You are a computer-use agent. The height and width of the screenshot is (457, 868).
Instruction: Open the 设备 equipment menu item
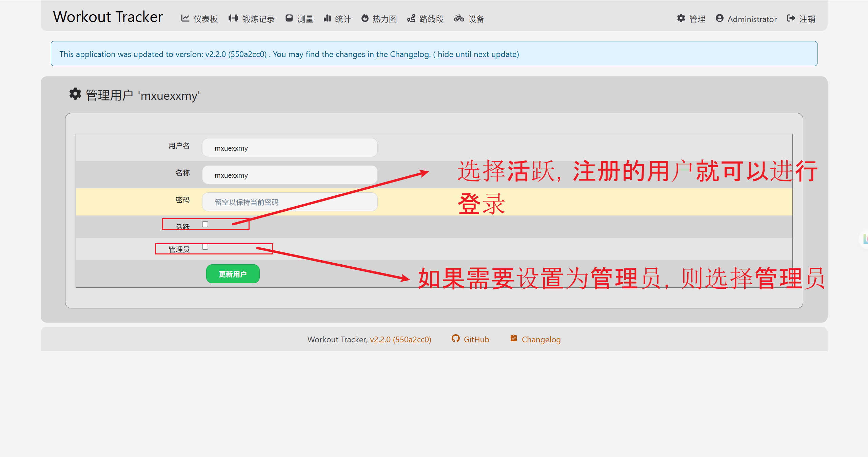476,19
